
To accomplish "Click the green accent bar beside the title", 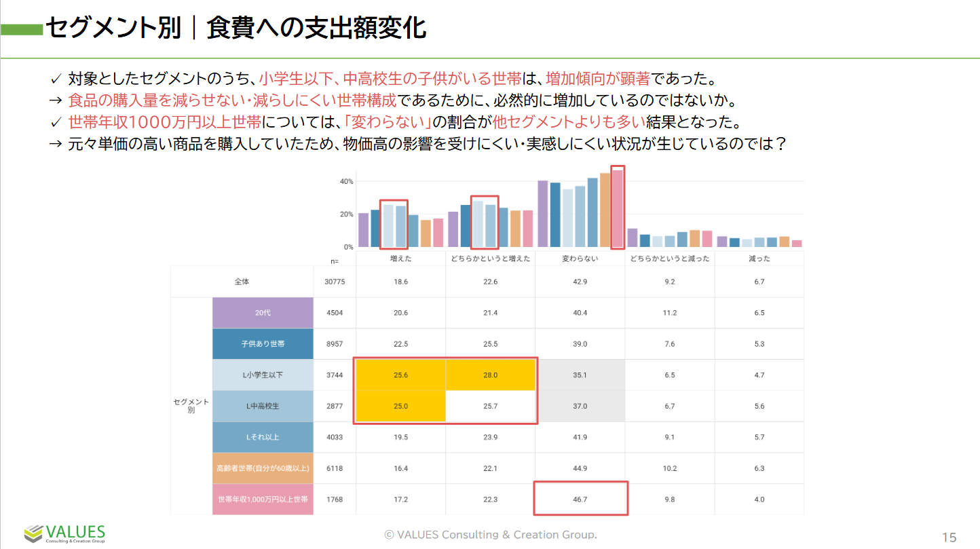I will coord(22,29).
